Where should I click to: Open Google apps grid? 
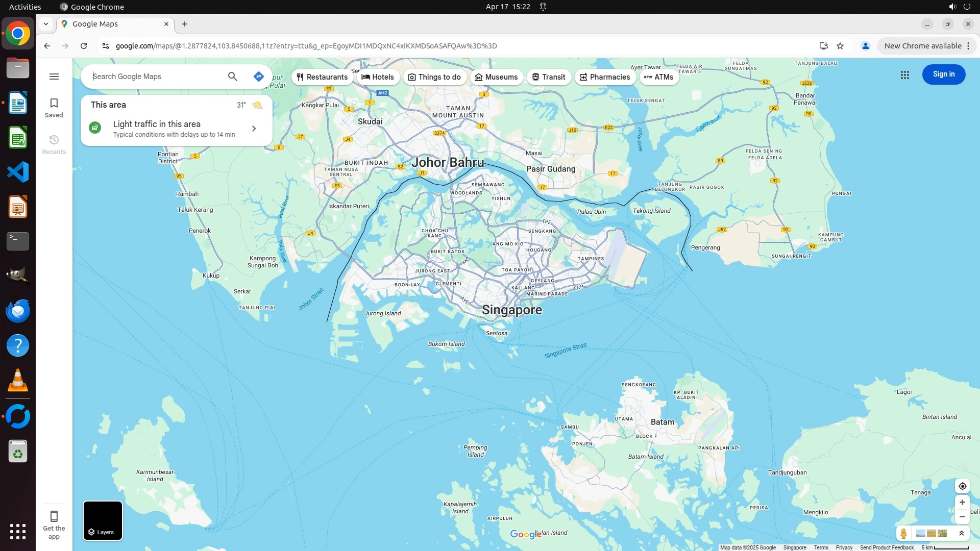tap(904, 75)
